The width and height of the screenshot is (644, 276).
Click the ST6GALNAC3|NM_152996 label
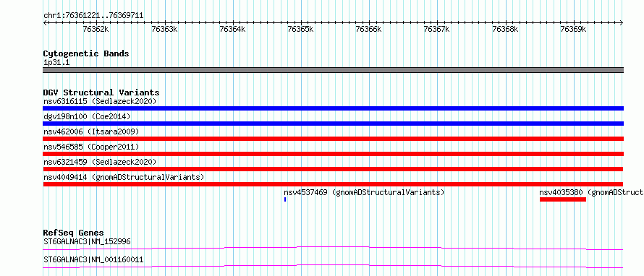click(x=87, y=241)
